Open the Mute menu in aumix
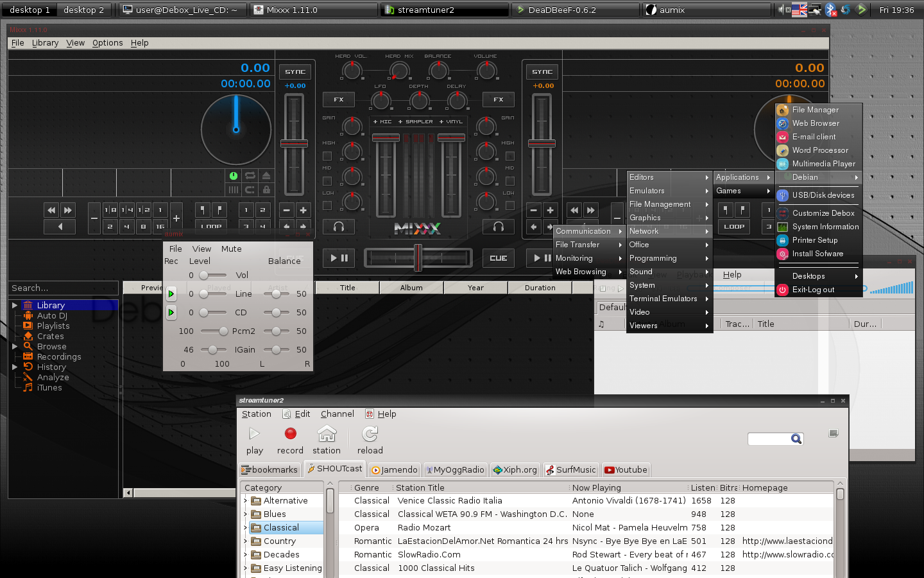This screenshot has height=578, width=924. point(231,249)
